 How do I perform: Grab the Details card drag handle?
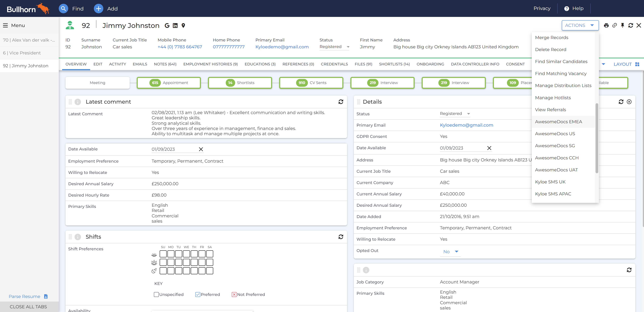(359, 102)
